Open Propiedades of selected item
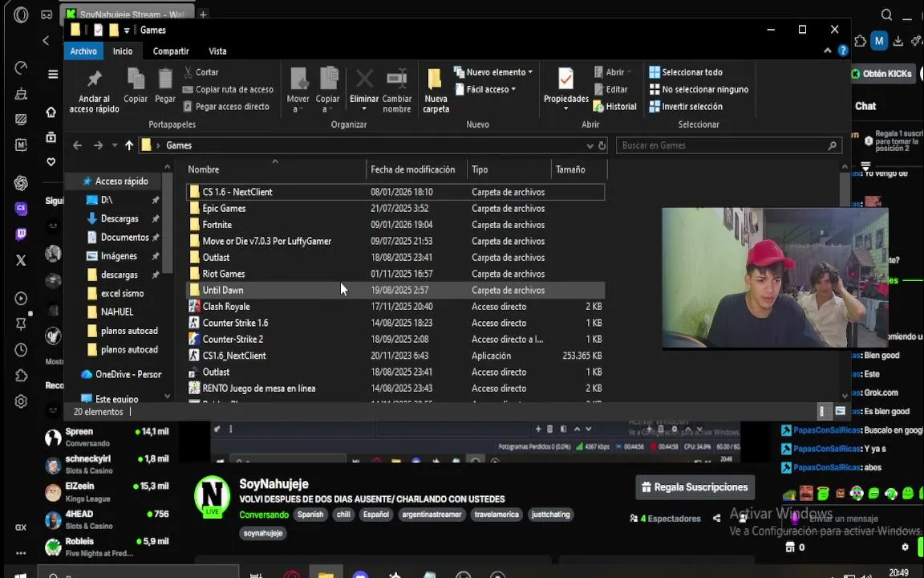 pos(565,90)
